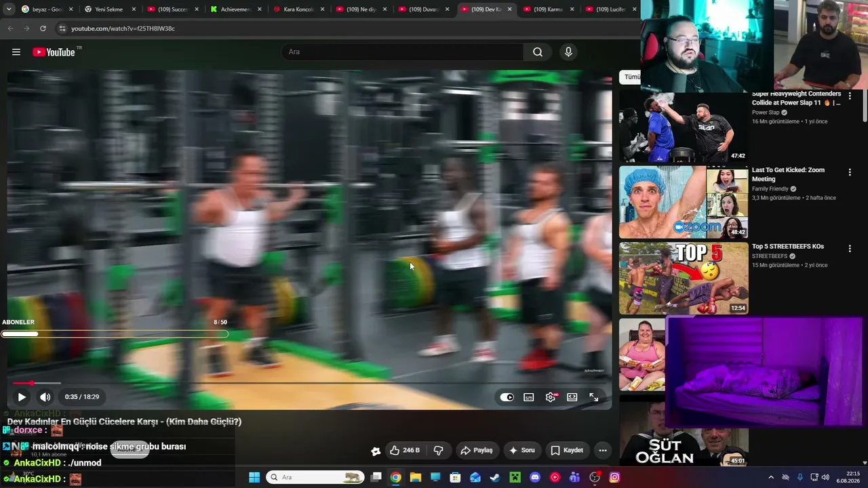Close the 'Yeni Sekme' tab

(134, 9)
